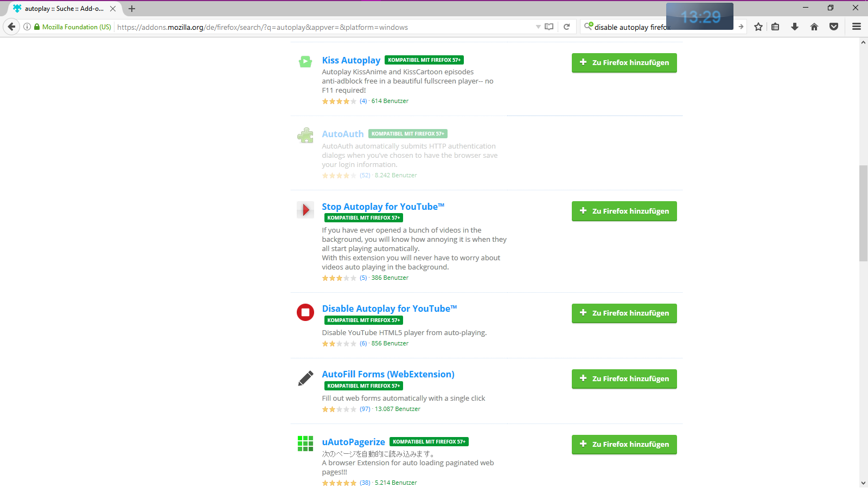
Task: Toggle reader view icon in the address bar
Action: 549,27
